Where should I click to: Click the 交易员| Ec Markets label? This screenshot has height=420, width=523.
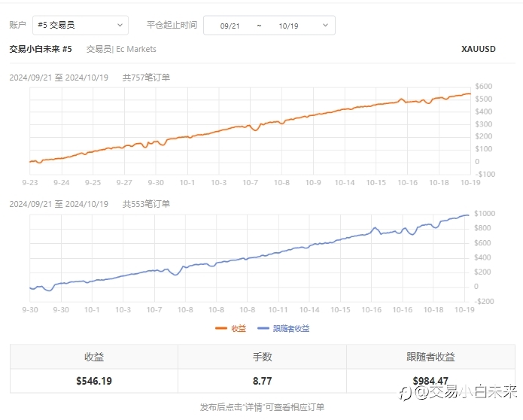click(x=121, y=49)
